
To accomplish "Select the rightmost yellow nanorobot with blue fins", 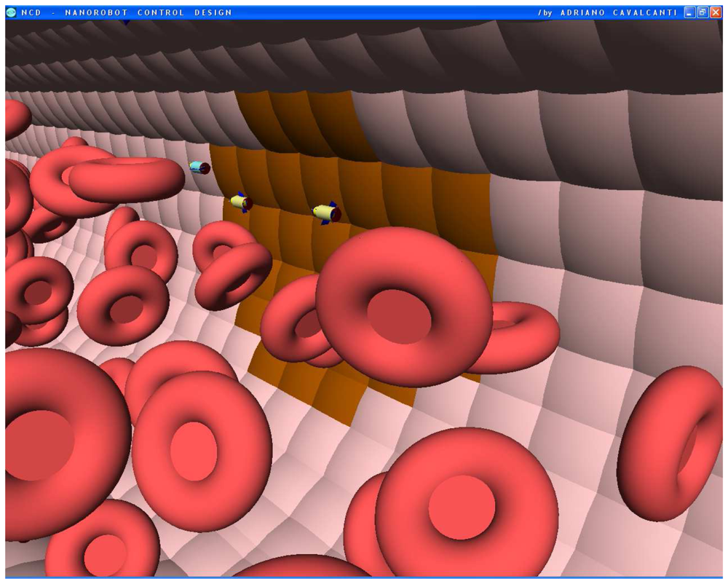I will pyautogui.click(x=326, y=213).
